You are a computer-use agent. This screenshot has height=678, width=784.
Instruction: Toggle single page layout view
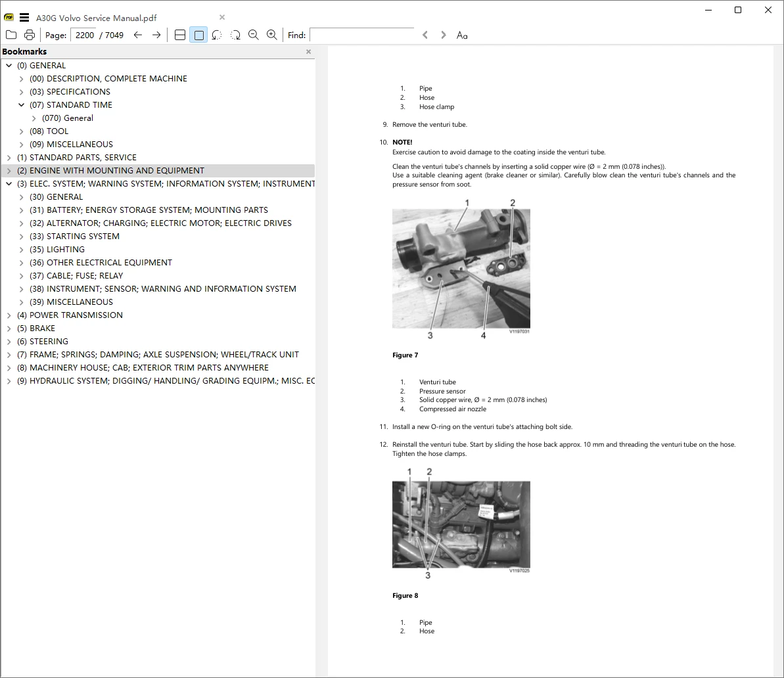pos(198,35)
